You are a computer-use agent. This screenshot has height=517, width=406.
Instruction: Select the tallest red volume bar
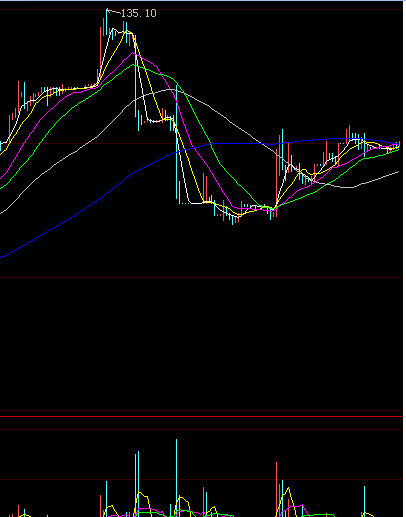(x=276, y=489)
